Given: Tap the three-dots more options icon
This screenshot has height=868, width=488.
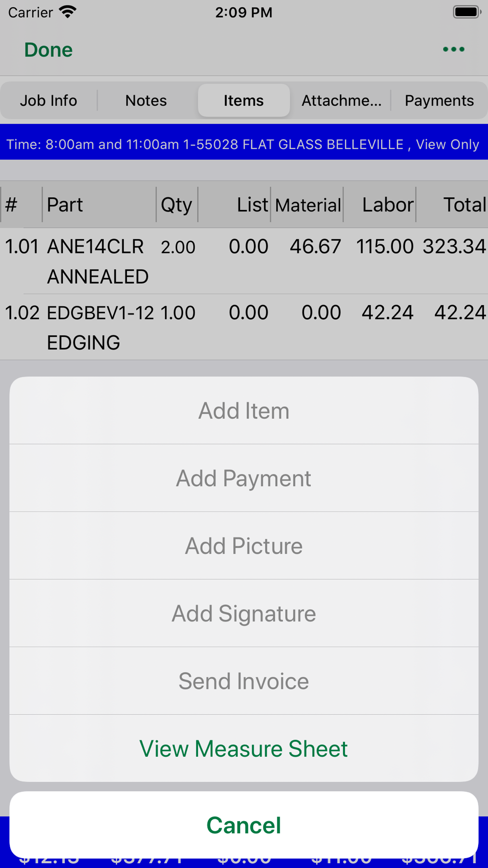Looking at the screenshot, I should [453, 49].
